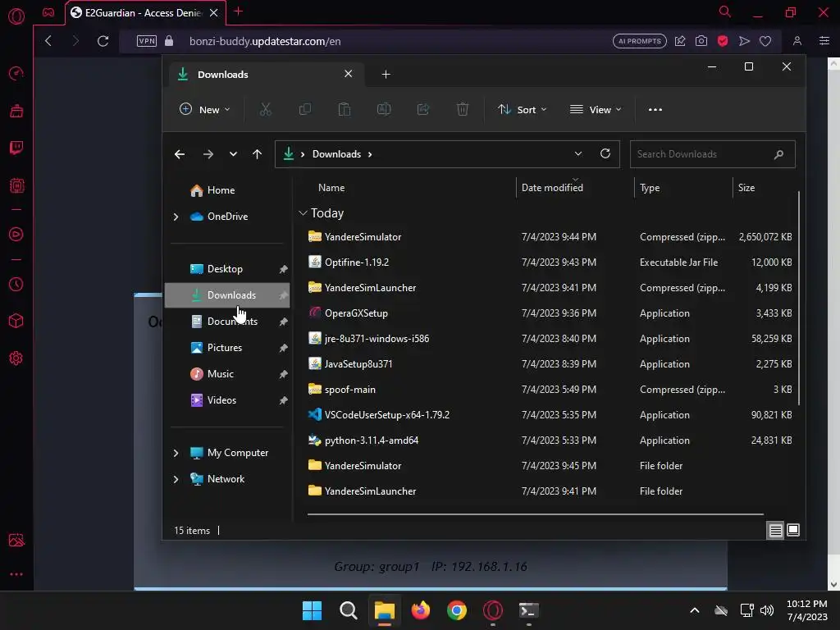840x630 pixels.
Task: Select Desktop in navigation pane
Action: coord(228,269)
